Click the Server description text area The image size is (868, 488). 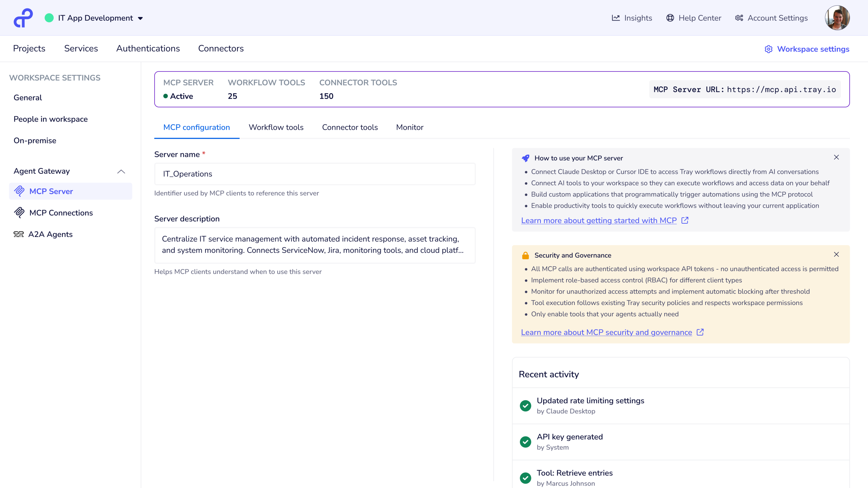click(315, 245)
